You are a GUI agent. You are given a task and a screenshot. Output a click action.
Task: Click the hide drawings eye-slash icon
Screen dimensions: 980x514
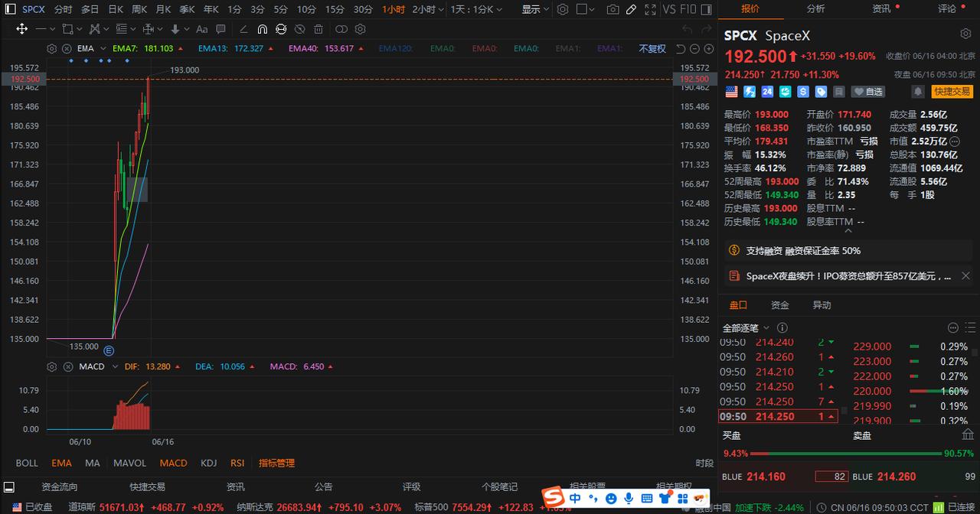coord(299,29)
